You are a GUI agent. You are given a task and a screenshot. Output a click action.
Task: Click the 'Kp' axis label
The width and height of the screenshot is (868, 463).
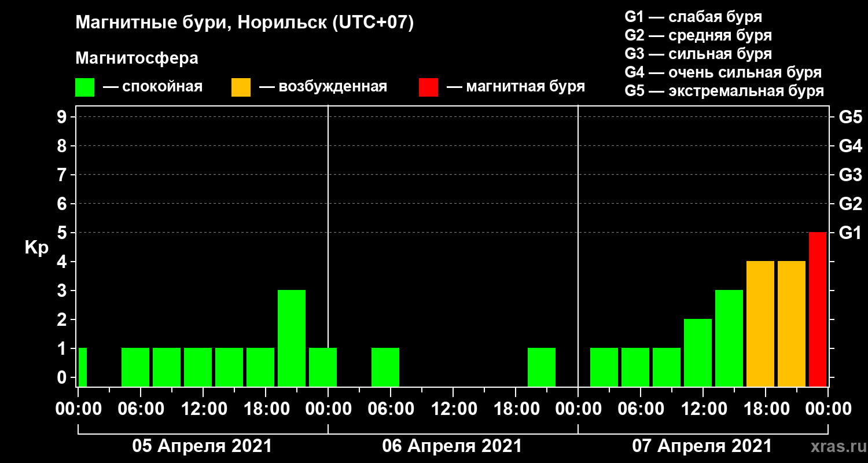click(36, 247)
